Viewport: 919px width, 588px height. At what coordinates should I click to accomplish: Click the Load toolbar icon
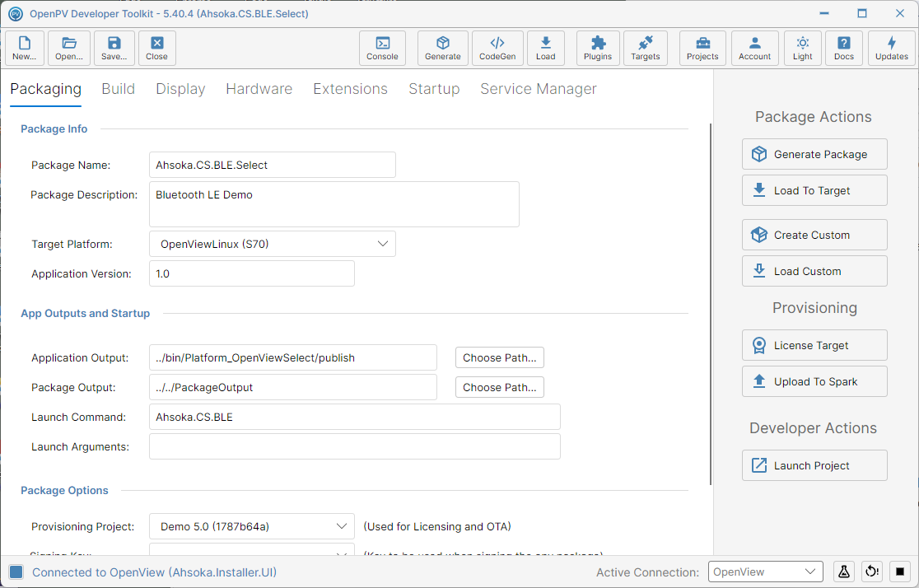(x=546, y=48)
